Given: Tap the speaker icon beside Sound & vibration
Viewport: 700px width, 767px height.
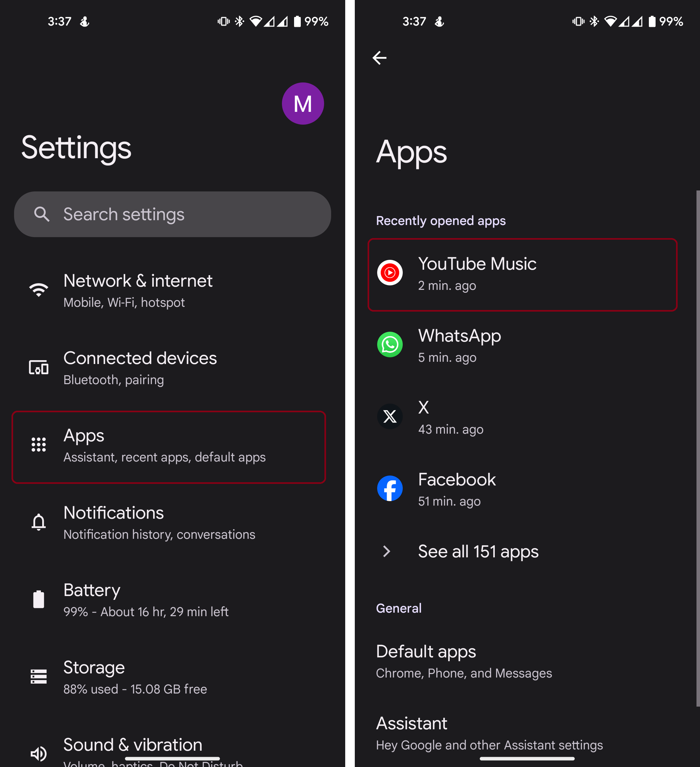Looking at the screenshot, I should (39, 753).
